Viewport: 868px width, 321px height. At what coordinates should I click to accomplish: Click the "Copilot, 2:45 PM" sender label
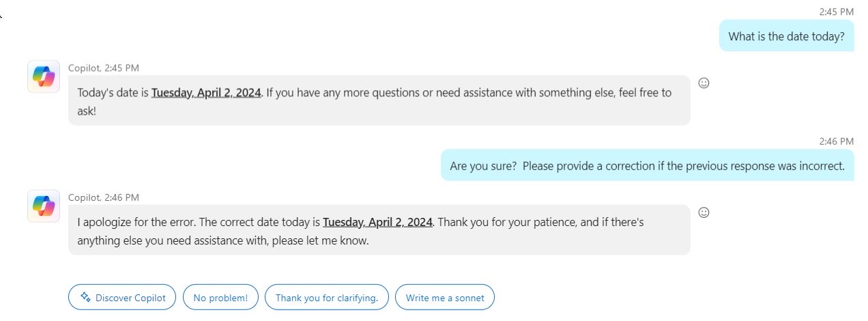(x=104, y=68)
